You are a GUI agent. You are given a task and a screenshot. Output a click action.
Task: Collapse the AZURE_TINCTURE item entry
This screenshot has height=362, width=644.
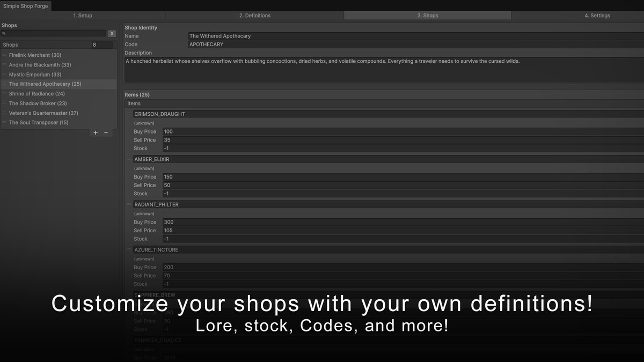point(128,249)
